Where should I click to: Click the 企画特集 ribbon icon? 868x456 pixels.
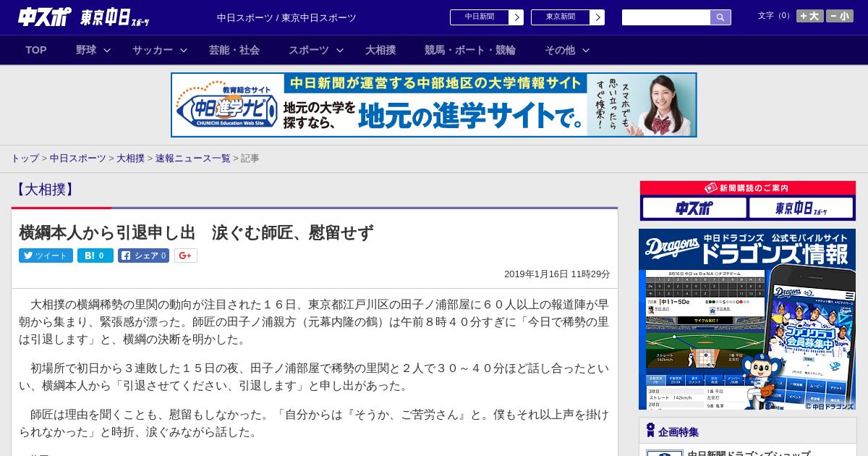650,431
